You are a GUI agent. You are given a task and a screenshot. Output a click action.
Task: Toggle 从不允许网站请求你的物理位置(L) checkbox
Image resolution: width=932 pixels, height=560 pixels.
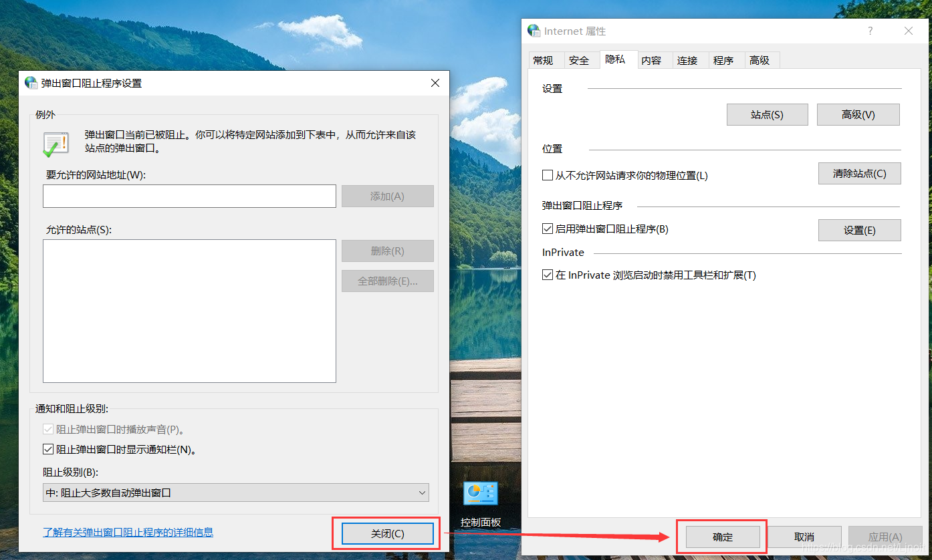(548, 176)
